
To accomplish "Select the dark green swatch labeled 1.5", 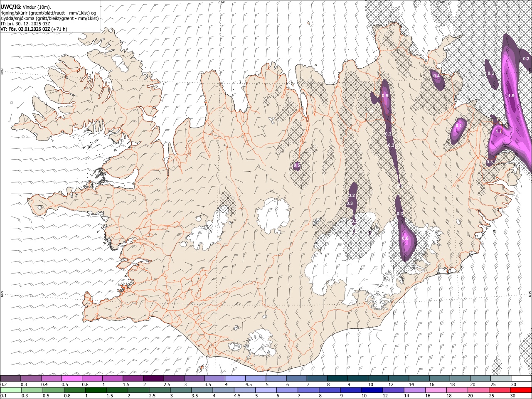I will pos(117,390).
